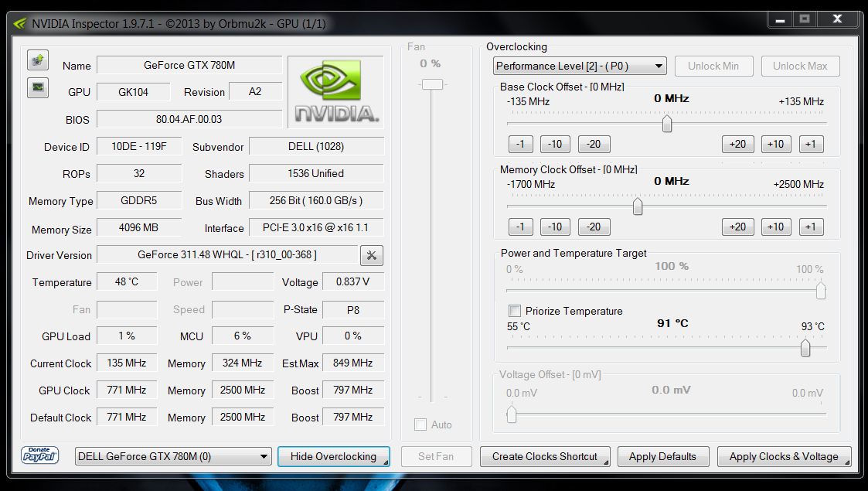868x491 pixels.
Task: Click the NVIDIA logo image
Action: [335, 92]
